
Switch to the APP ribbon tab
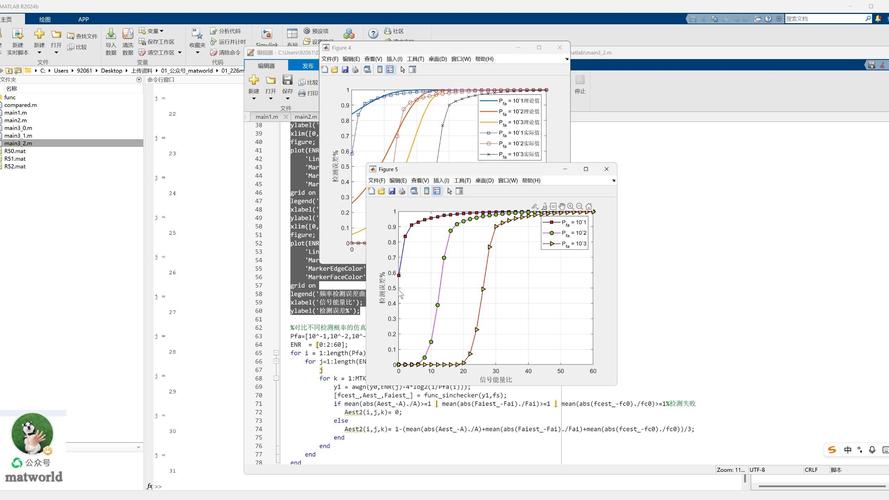[x=83, y=19]
